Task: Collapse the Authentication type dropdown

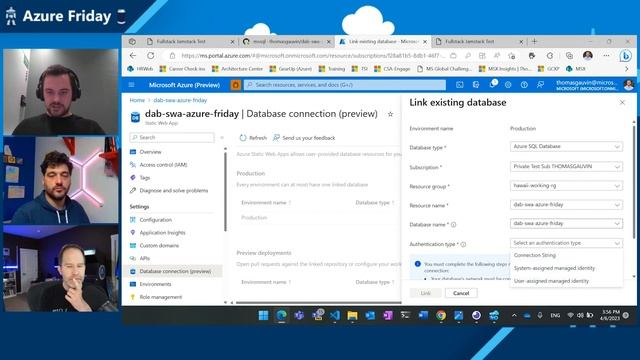Action: (x=566, y=243)
